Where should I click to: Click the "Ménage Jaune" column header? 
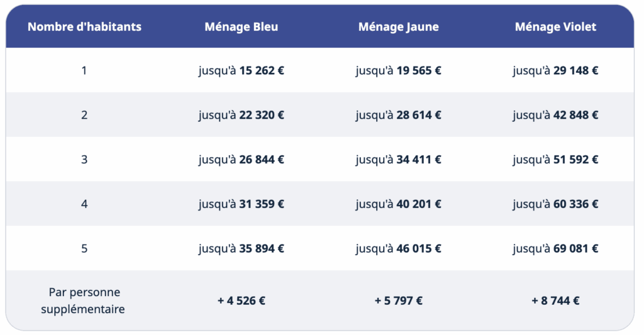(x=399, y=26)
